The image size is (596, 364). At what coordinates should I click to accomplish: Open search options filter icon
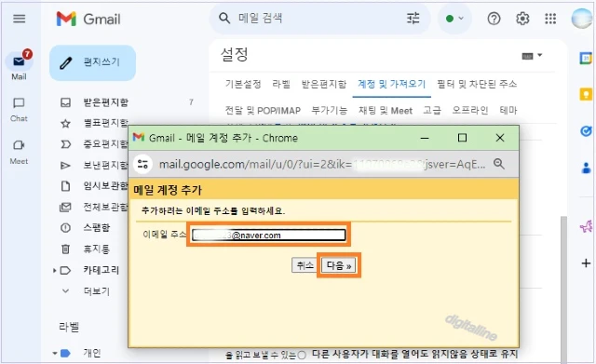[x=413, y=19]
